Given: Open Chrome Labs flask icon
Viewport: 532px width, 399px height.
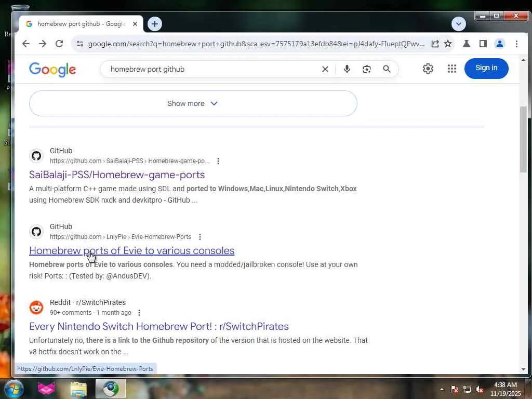Looking at the screenshot, I should click(466, 44).
